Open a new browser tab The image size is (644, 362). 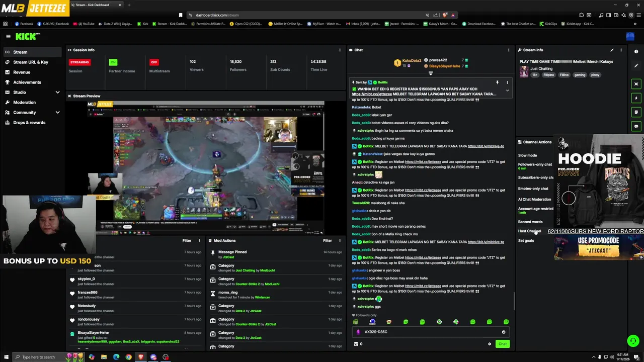(129, 5)
